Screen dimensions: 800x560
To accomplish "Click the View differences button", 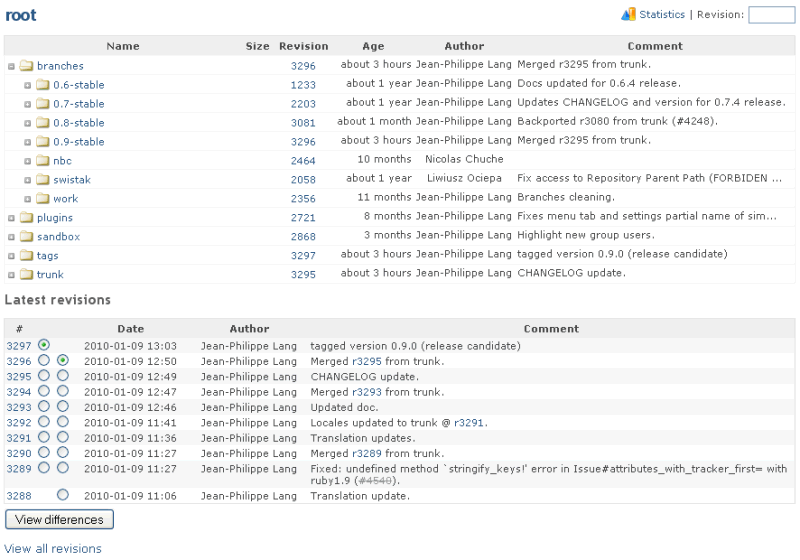I will point(59,520).
